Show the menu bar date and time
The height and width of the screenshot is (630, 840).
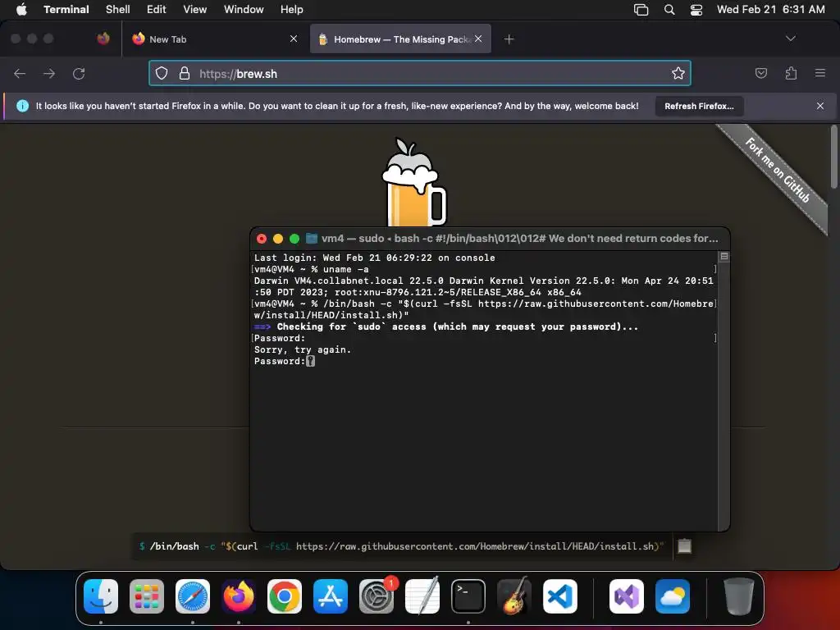click(770, 9)
